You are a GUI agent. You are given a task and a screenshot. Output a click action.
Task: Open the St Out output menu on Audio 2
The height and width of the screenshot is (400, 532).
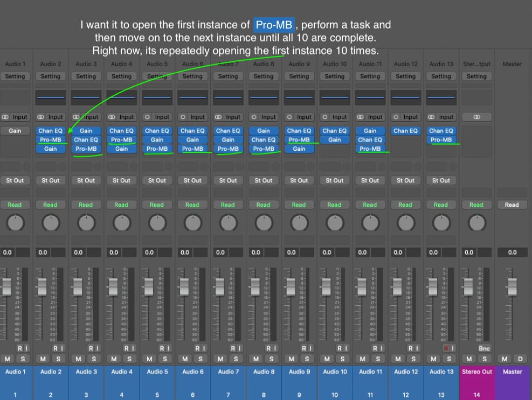51,180
